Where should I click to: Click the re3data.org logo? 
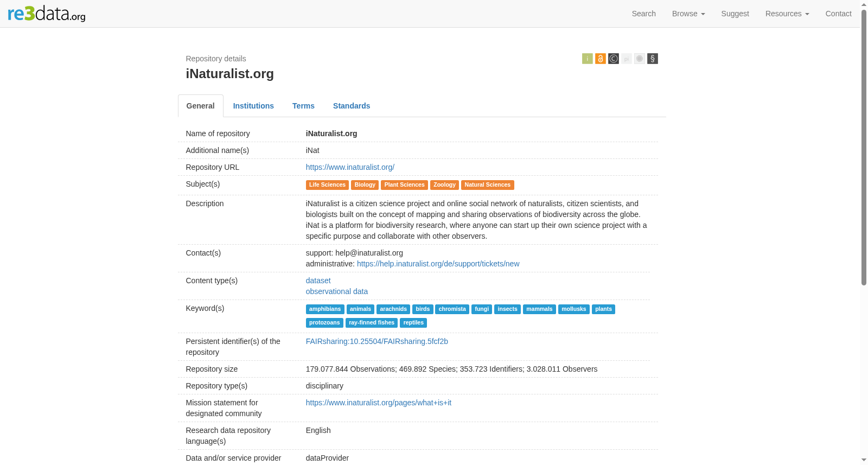point(47,13)
